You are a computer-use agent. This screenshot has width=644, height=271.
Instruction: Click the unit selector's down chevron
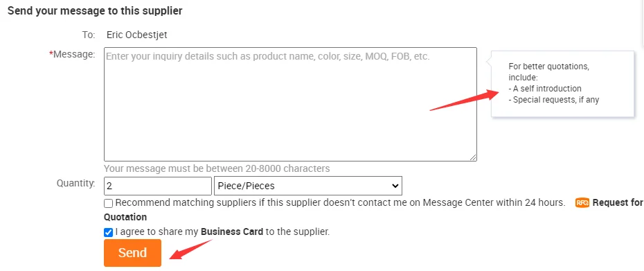point(395,186)
